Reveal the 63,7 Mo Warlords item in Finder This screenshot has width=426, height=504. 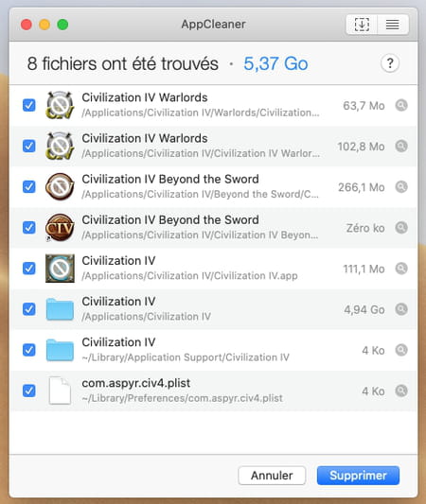click(401, 105)
